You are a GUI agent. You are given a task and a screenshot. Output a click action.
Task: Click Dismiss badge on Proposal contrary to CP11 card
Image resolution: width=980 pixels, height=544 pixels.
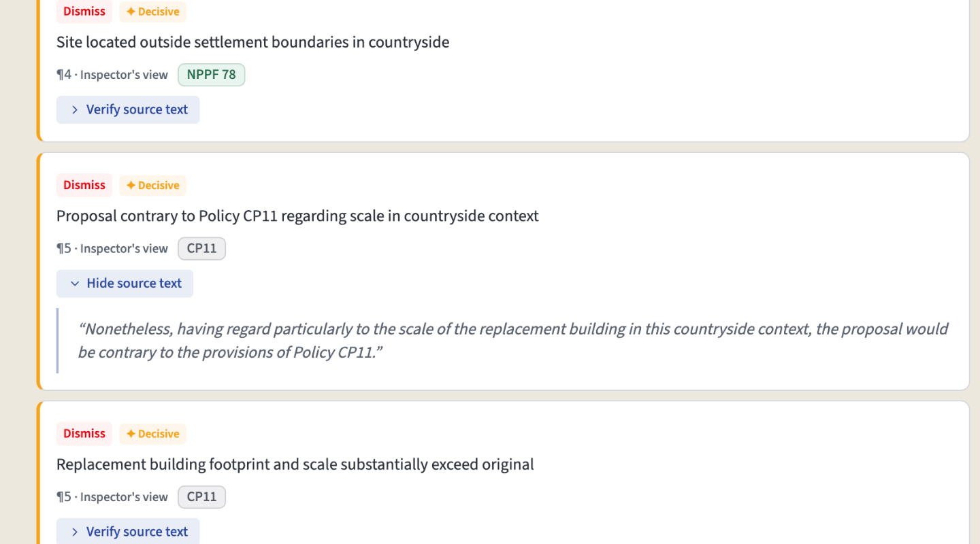(x=84, y=185)
